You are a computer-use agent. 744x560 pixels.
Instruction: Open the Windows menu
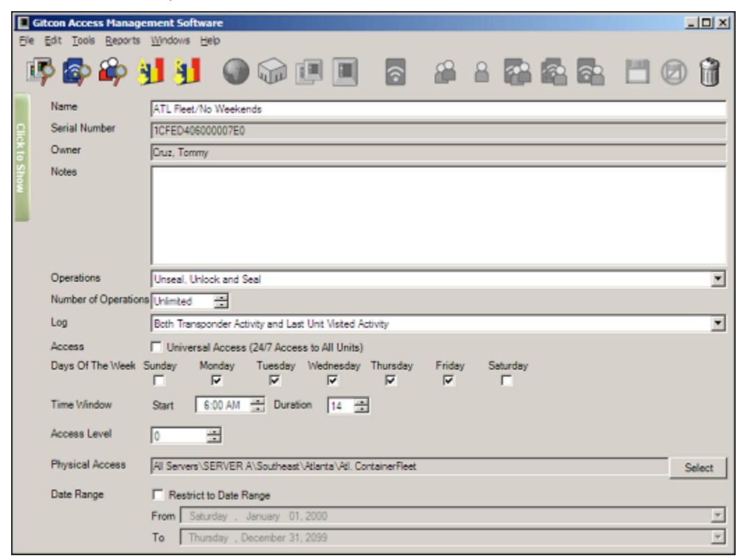tap(171, 41)
